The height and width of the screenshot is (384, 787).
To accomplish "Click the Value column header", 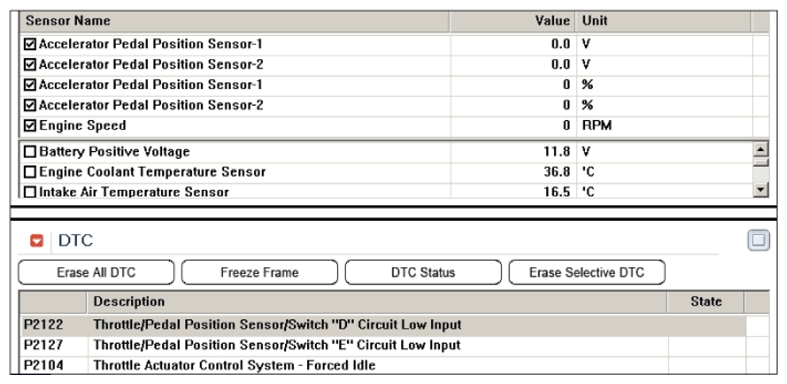I will click(512, 21).
